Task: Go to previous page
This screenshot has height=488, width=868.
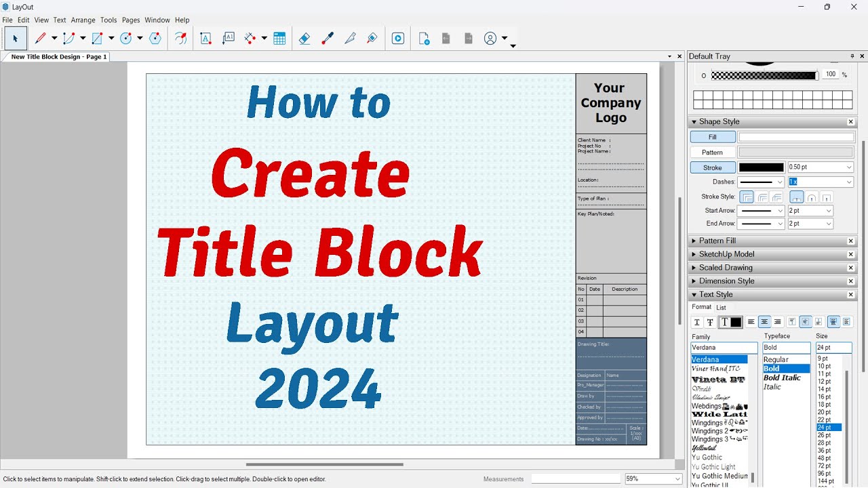Action: 446,39
